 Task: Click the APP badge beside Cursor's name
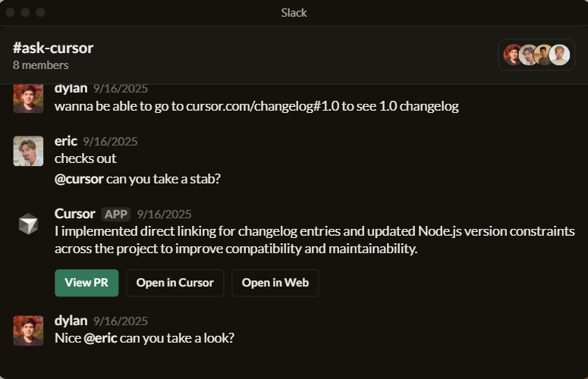(x=116, y=214)
